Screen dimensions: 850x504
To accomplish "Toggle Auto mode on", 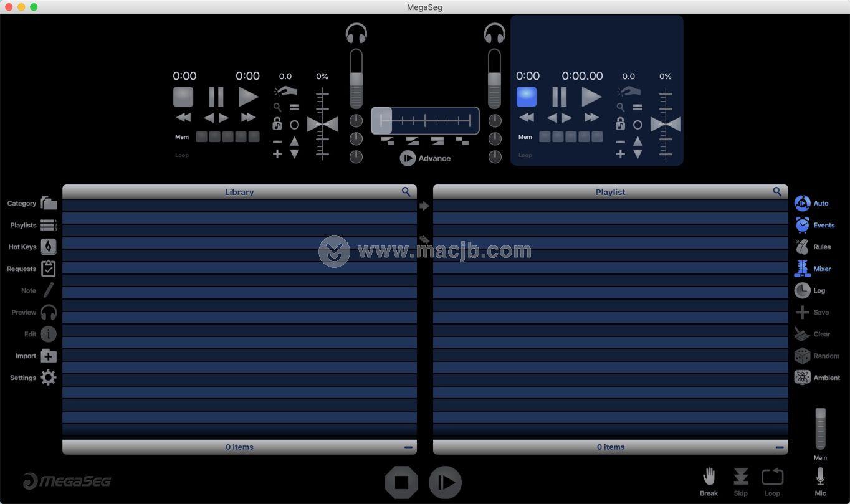I will click(x=803, y=203).
